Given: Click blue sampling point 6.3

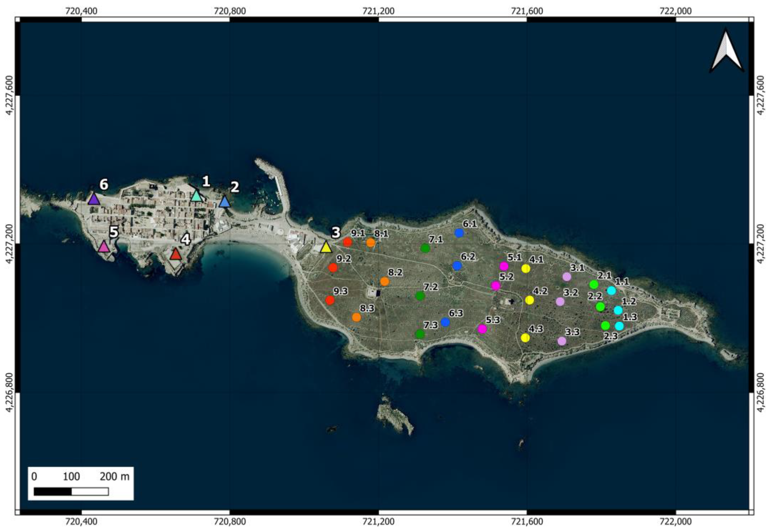Looking at the screenshot, I should tap(445, 322).
